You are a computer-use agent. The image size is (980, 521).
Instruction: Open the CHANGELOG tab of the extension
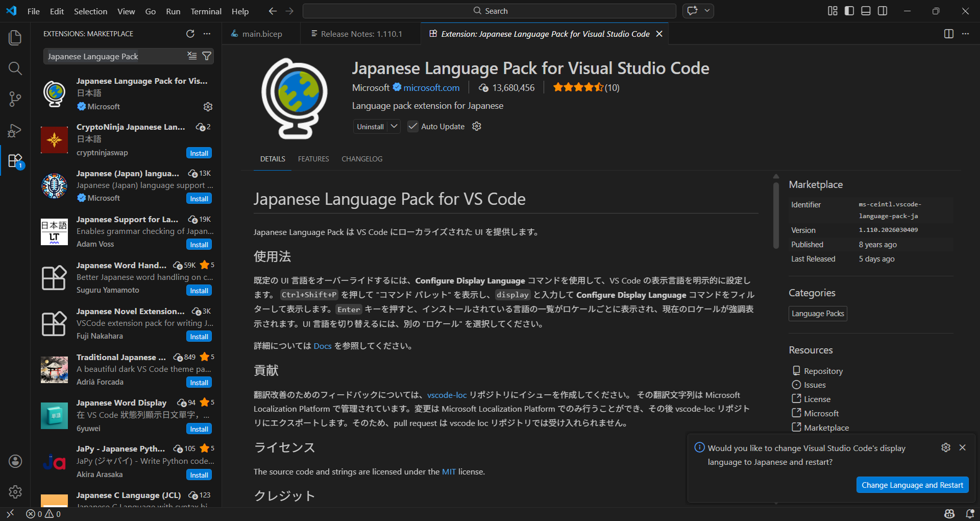362,159
